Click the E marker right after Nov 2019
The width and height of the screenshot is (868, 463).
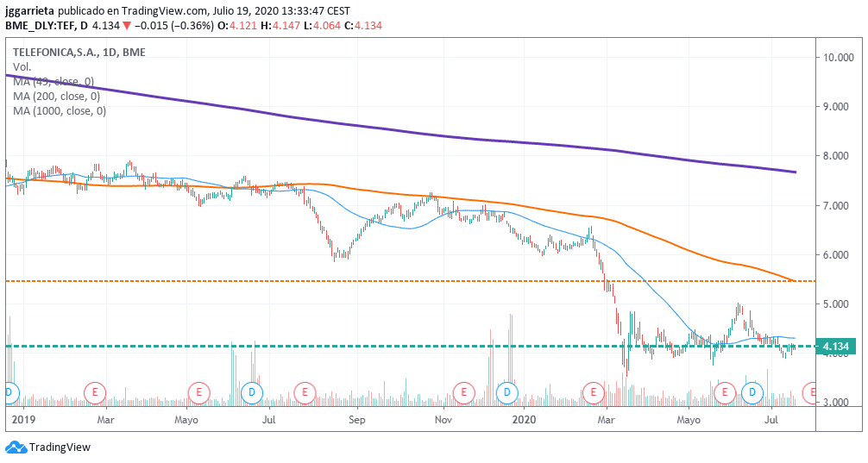pyautogui.click(x=463, y=393)
